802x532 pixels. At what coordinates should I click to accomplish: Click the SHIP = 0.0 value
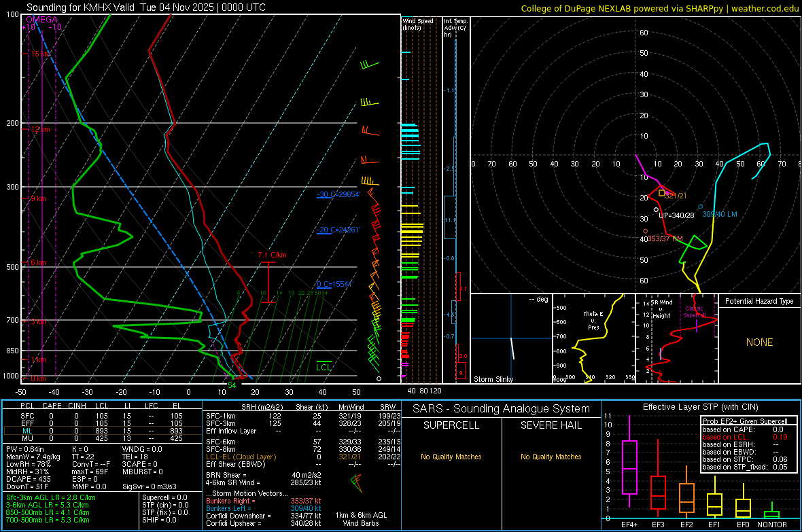(159, 520)
